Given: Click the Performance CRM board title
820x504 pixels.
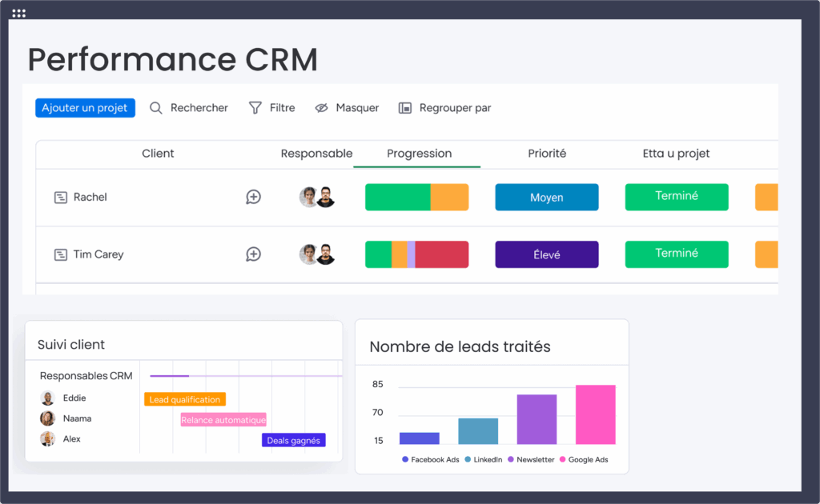Looking at the screenshot, I should [173, 59].
